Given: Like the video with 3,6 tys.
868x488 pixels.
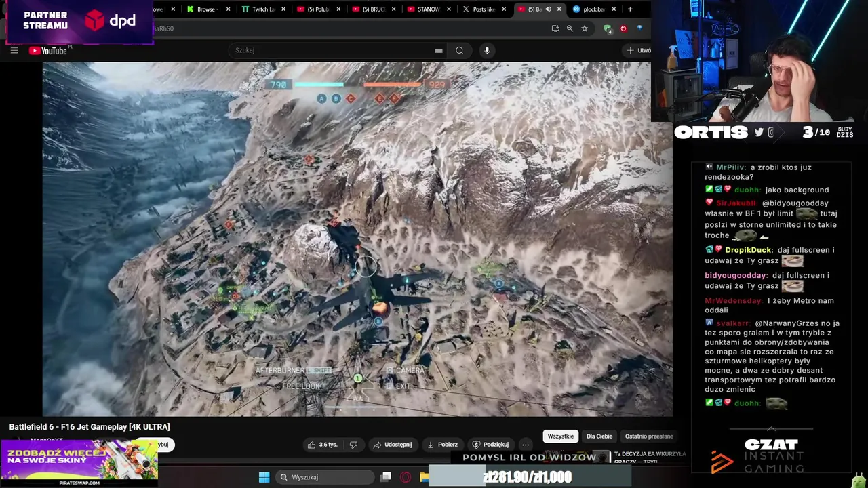Looking at the screenshot, I should [x=323, y=445].
